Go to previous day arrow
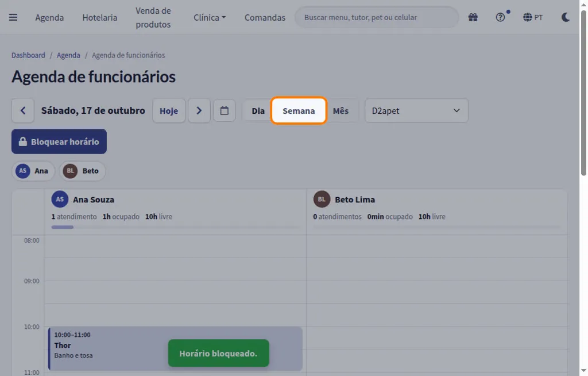Viewport: 588px width, 376px height. coord(23,110)
